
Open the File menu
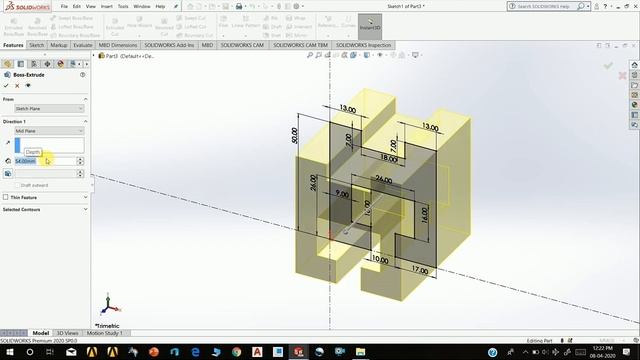tap(64, 7)
